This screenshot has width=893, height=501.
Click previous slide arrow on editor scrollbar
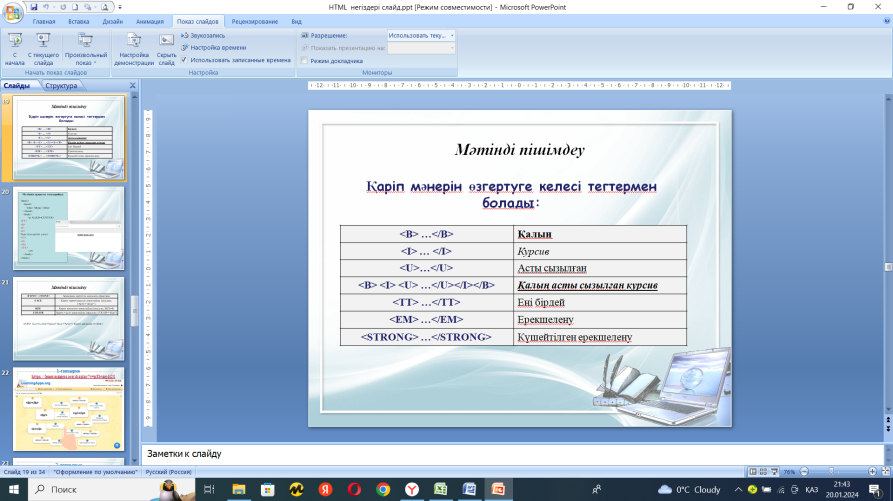888,420
